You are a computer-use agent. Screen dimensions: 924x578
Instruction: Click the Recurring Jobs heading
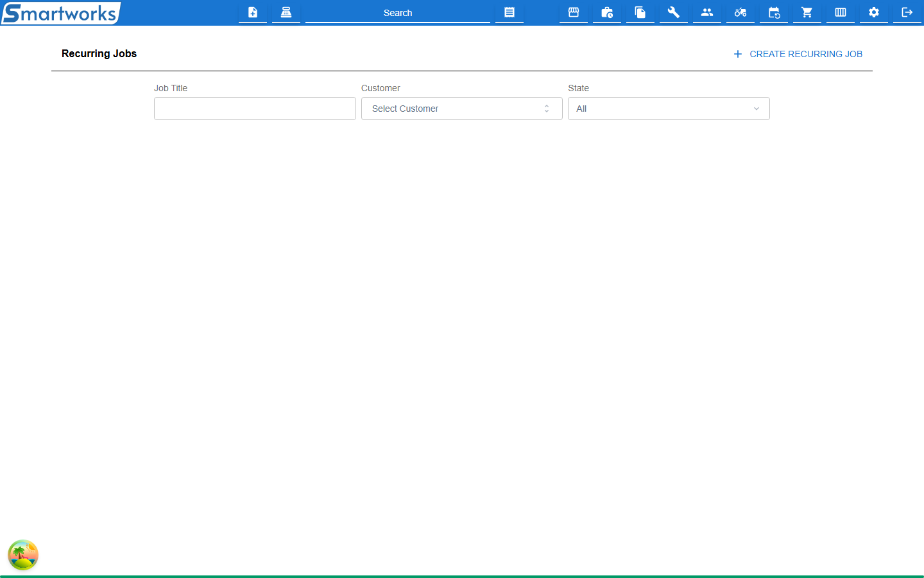pyautogui.click(x=99, y=53)
